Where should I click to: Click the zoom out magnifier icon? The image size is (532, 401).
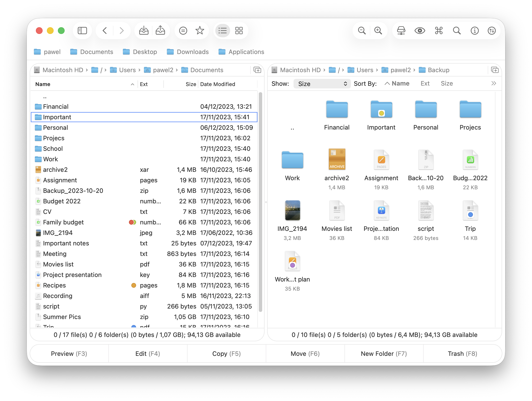click(x=361, y=31)
